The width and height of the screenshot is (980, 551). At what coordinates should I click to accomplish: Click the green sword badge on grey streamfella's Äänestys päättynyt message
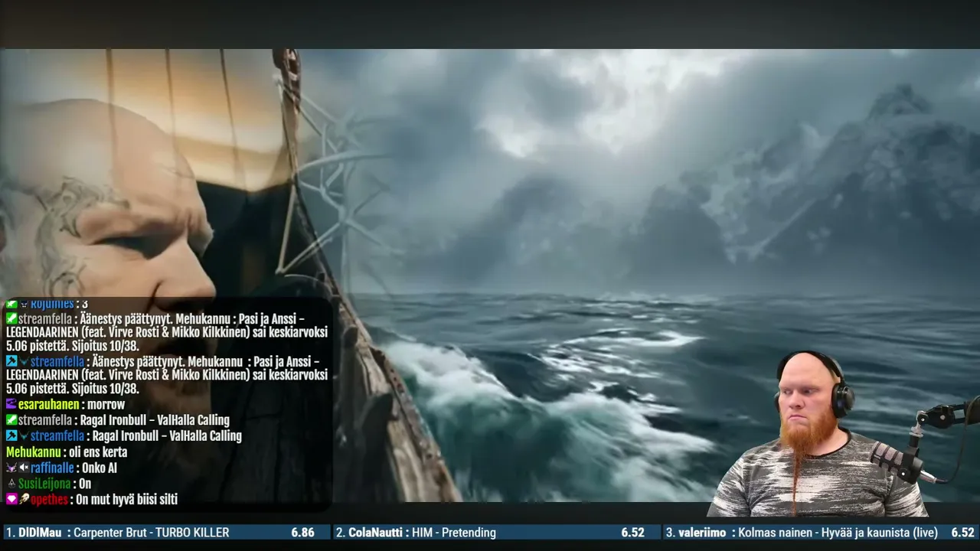click(11, 318)
